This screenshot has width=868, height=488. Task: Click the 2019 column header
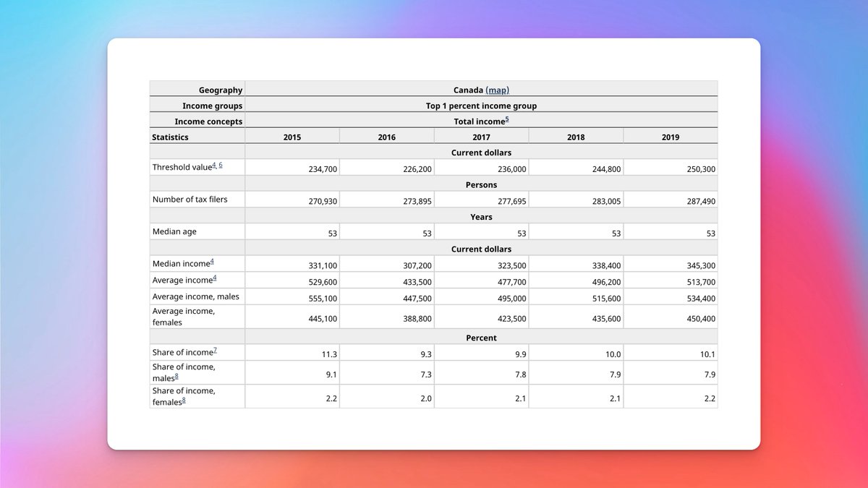[670, 137]
